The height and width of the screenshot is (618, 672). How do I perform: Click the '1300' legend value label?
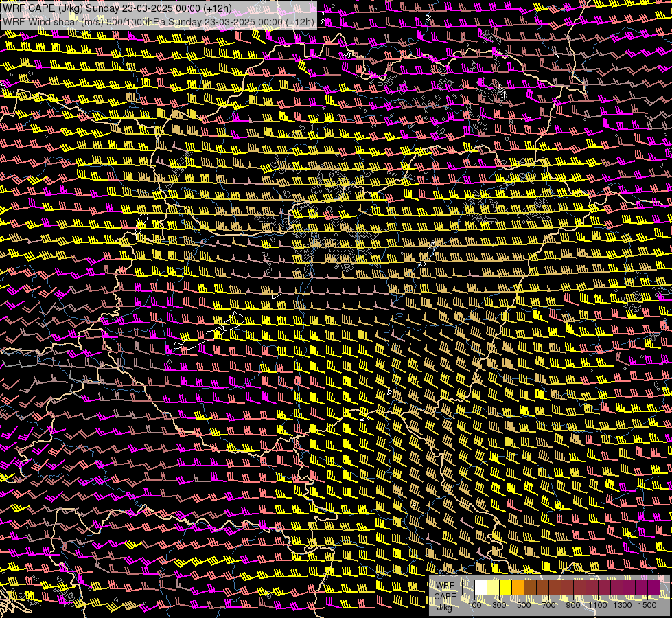[x=623, y=605]
